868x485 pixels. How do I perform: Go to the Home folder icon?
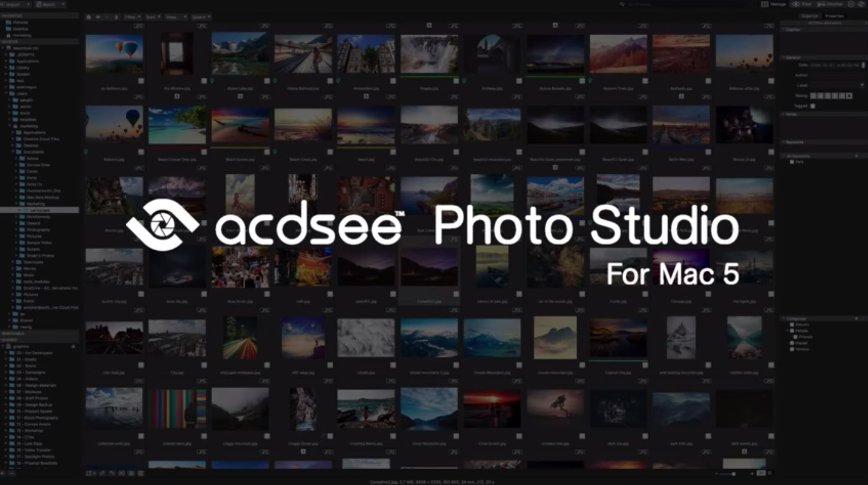(x=89, y=17)
